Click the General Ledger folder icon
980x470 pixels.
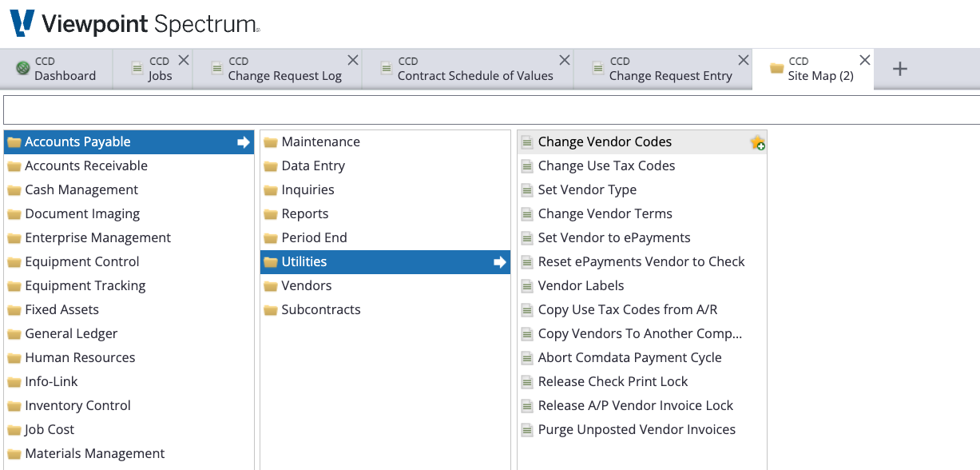coord(14,334)
